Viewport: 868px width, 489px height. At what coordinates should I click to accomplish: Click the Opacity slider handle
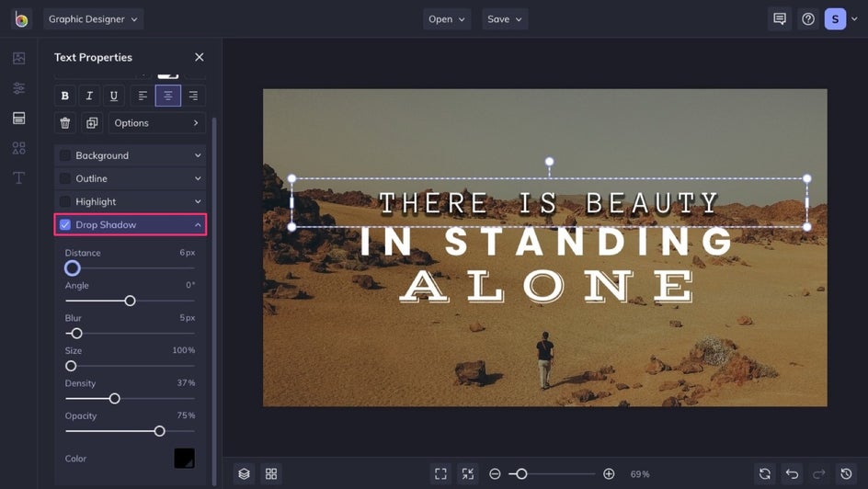point(159,431)
